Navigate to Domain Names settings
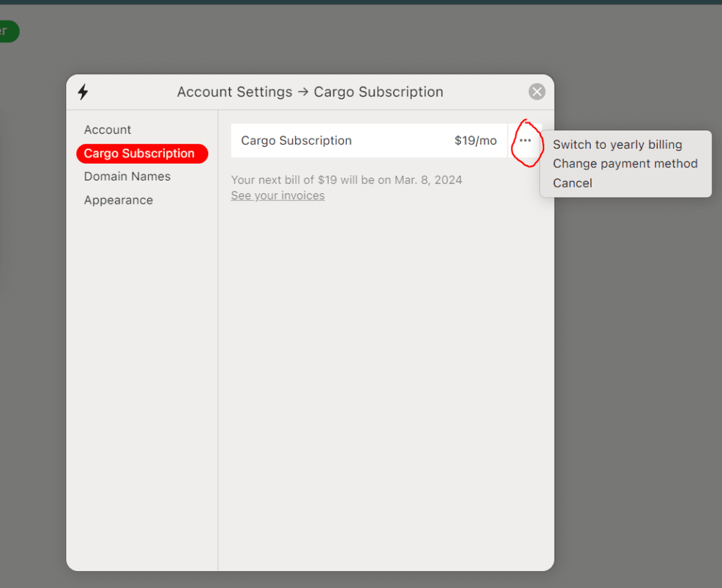This screenshot has width=722, height=588. [x=127, y=176]
